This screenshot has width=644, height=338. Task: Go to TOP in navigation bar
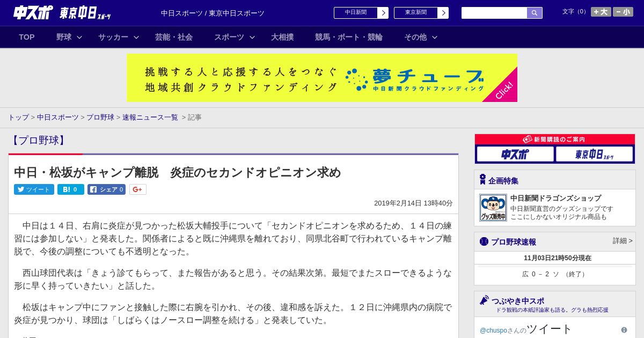(x=27, y=37)
